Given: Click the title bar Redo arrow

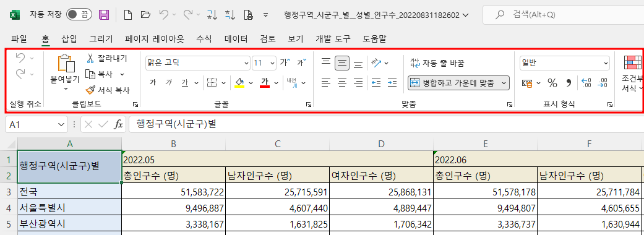Looking at the screenshot, I should (188, 15).
